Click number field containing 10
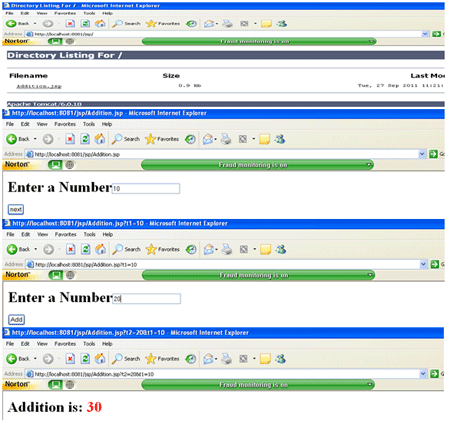This screenshot has height=431, width=450. point(146,188)
